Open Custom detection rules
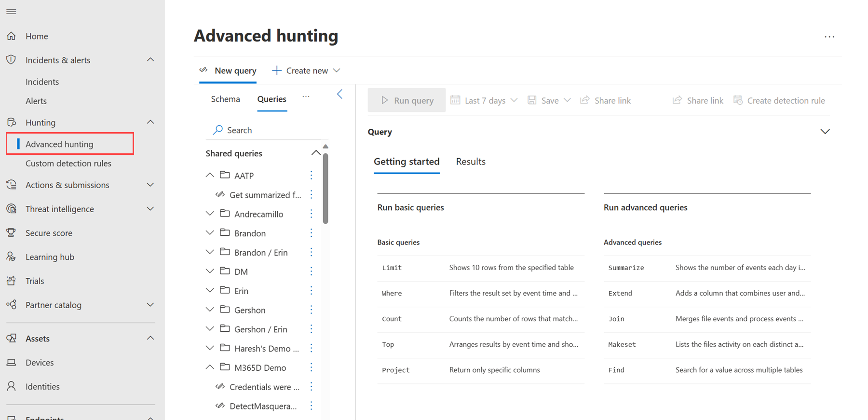The image size is (868, 420). point(68,163)
